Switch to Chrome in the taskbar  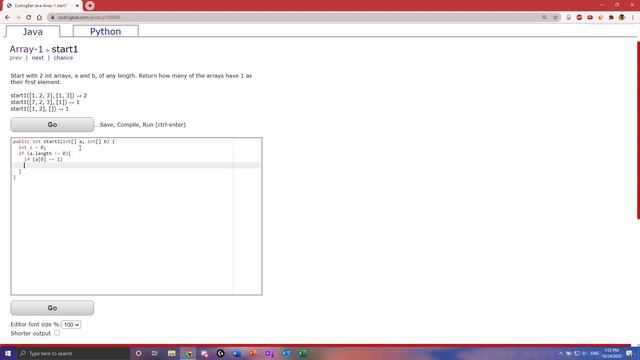(x=188, y=353)
